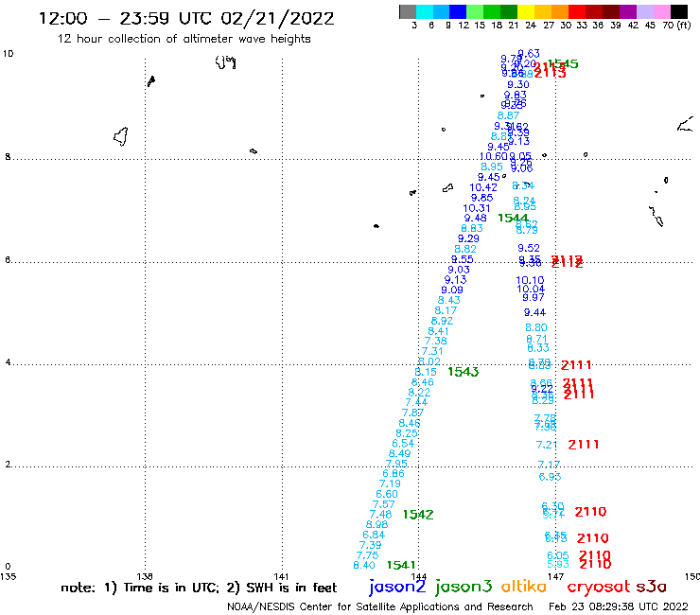
Task: Select the pink 70 ft color swatch
Action: tap(661, 11)
